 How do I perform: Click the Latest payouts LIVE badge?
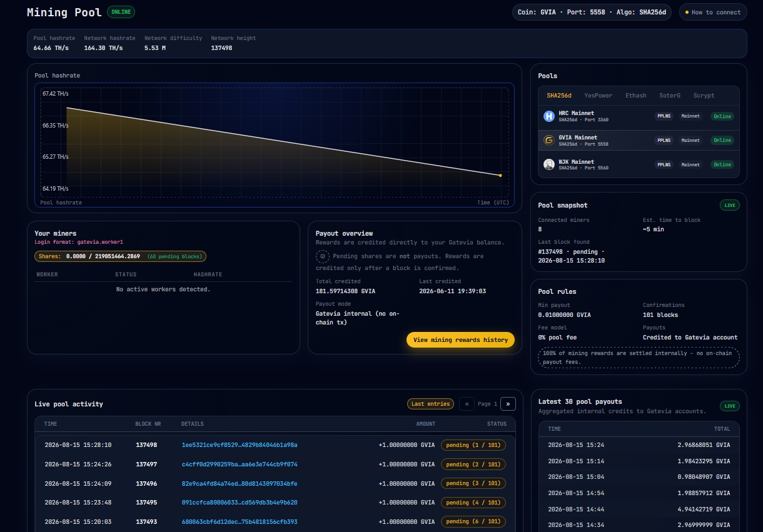tap(730, 406)
